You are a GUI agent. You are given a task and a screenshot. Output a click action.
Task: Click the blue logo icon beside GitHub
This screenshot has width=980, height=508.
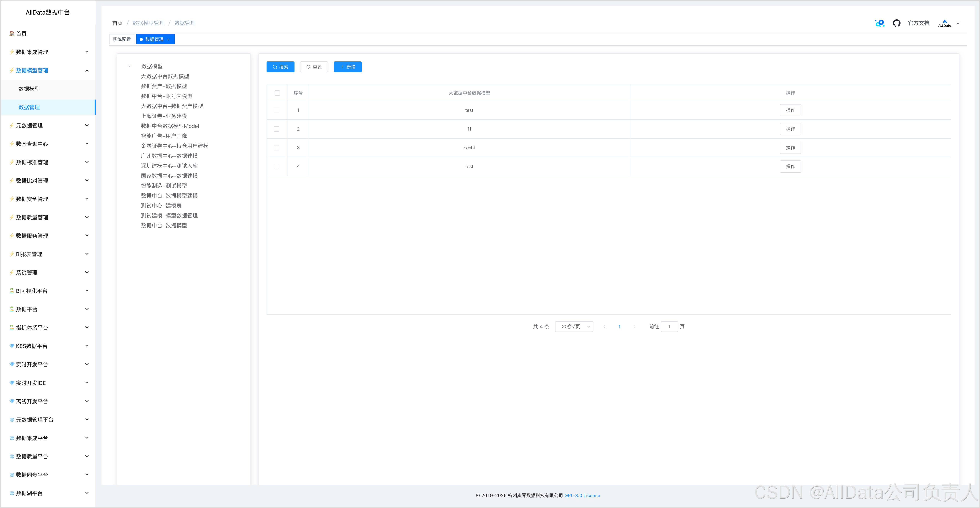click(879, 23)
